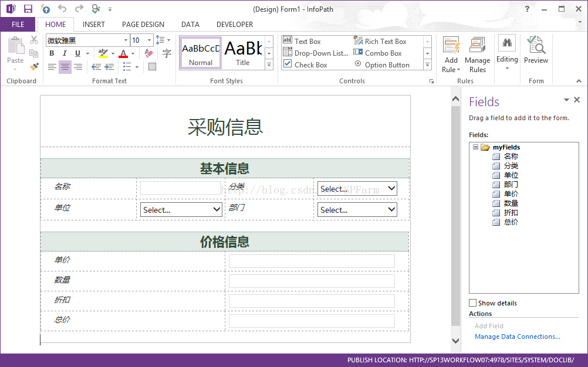The height and width of the screenshot is (367, 588).
Task: Insert an Option Button control
Action: point(382,64)
